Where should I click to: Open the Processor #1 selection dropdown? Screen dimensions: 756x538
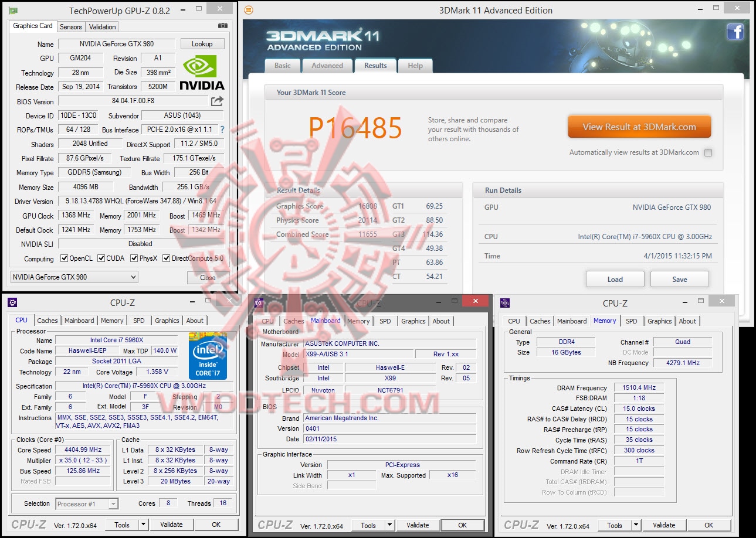click(x=87, y=503)
